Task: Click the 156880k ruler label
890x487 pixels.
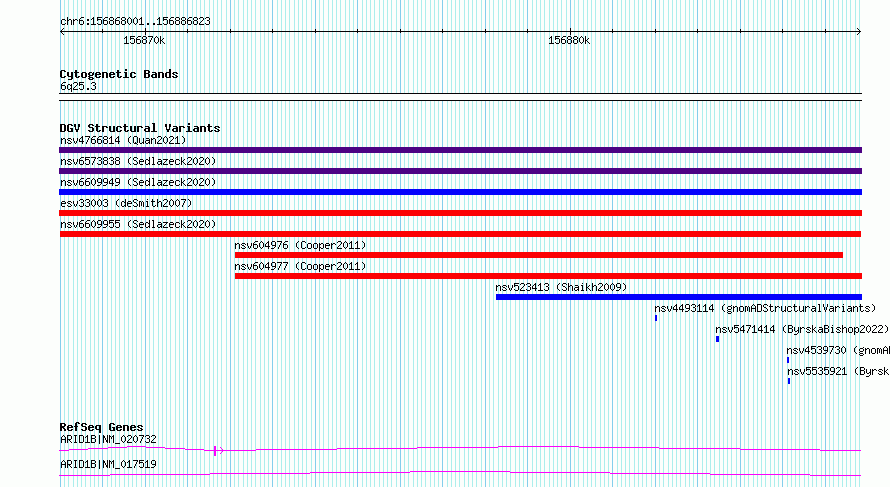Action: pos(569,40)
